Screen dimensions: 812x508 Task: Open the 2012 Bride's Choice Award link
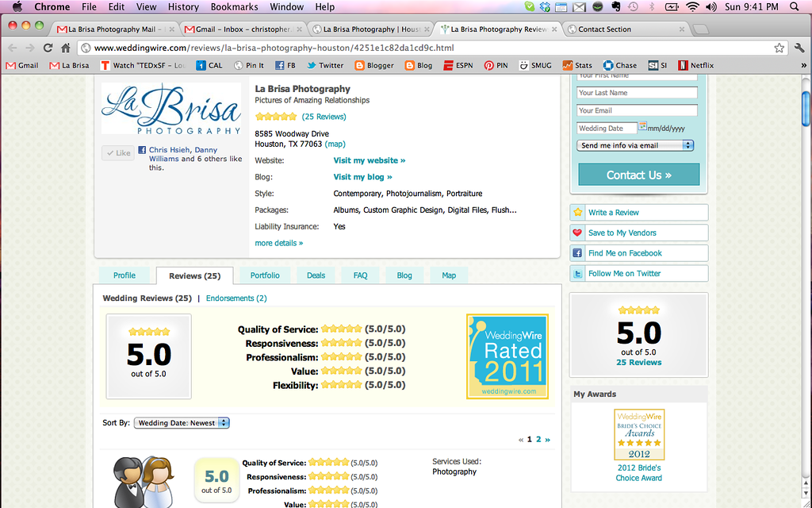pos(638,473)
